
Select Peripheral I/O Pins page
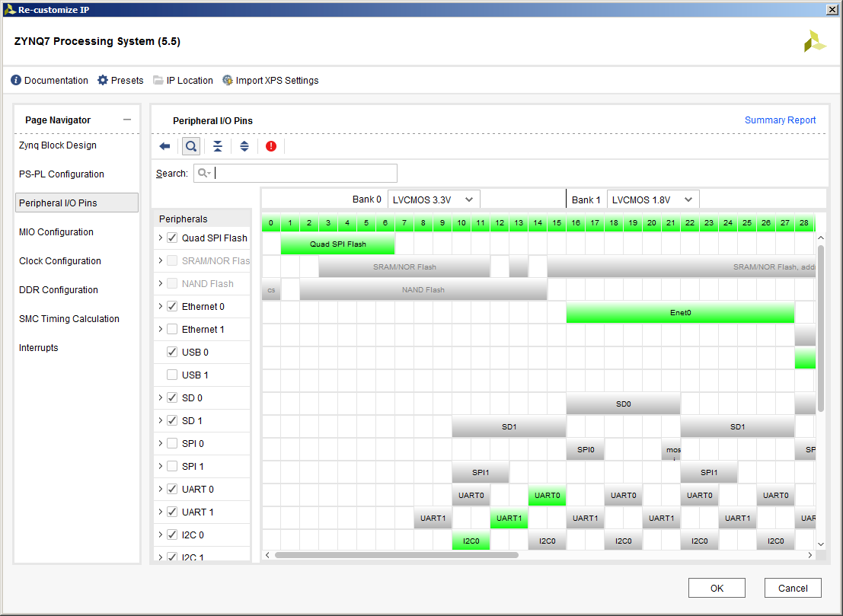pyautogui.click(x=76, y=203)
